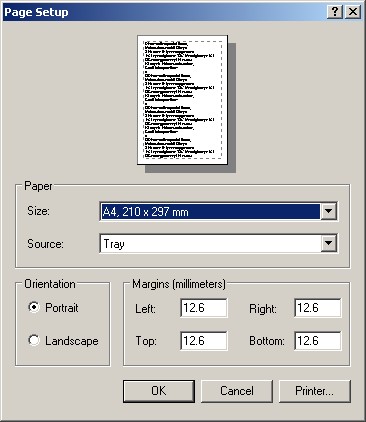Click the Orientation group label
This screenshot has height=422, width=366.
coord(50,284)
